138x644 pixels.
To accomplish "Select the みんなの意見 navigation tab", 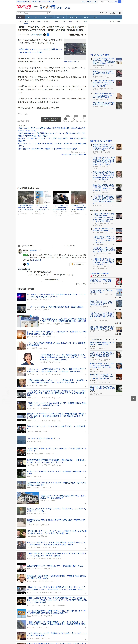I will pyautogui.click(x=73, y=17).
